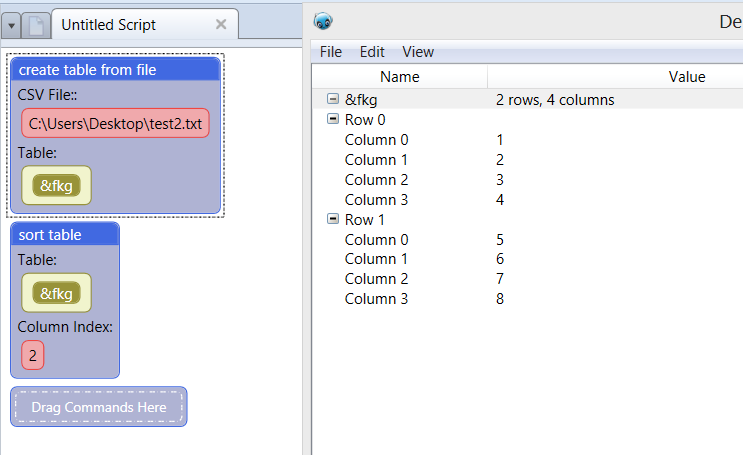The height and width of the screenshot is (455, 743).
Task: Click the '2 rows, 4 columns' value
Action: [555, 100]
